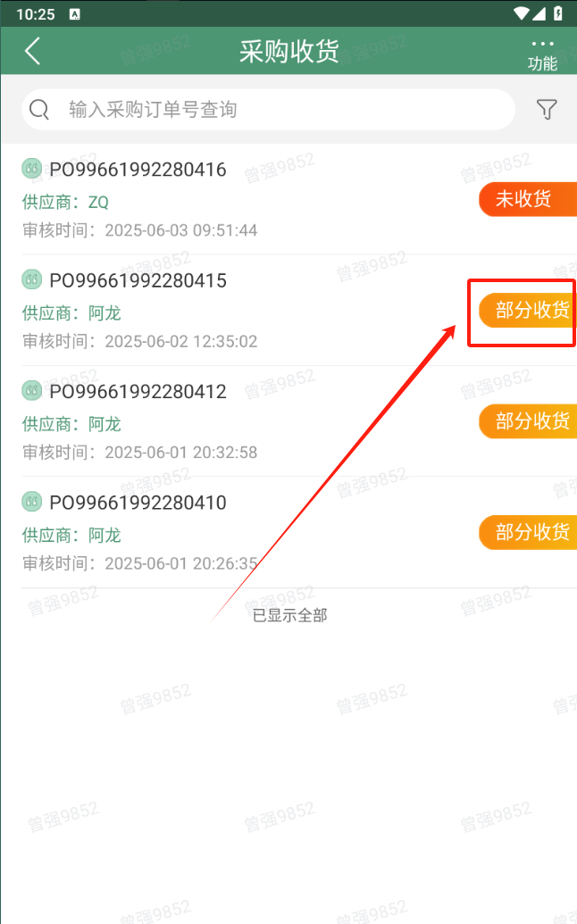This screenshot has height=924, width=577.
Task: Tap the battery icon in status bar
Action: point(558,13)
